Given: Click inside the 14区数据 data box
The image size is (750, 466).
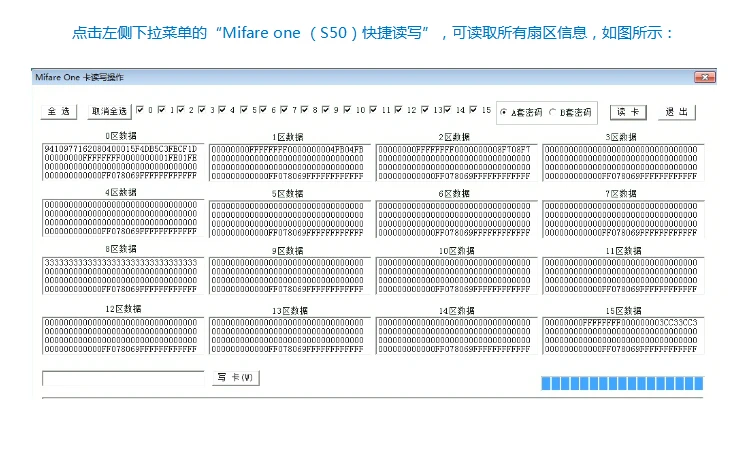Looking at the screenshot, I should (456, 335).
